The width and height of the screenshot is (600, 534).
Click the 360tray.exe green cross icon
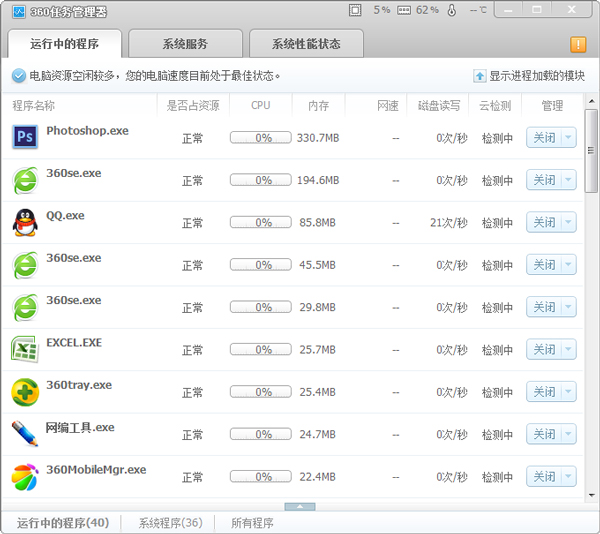click(25, 392)
